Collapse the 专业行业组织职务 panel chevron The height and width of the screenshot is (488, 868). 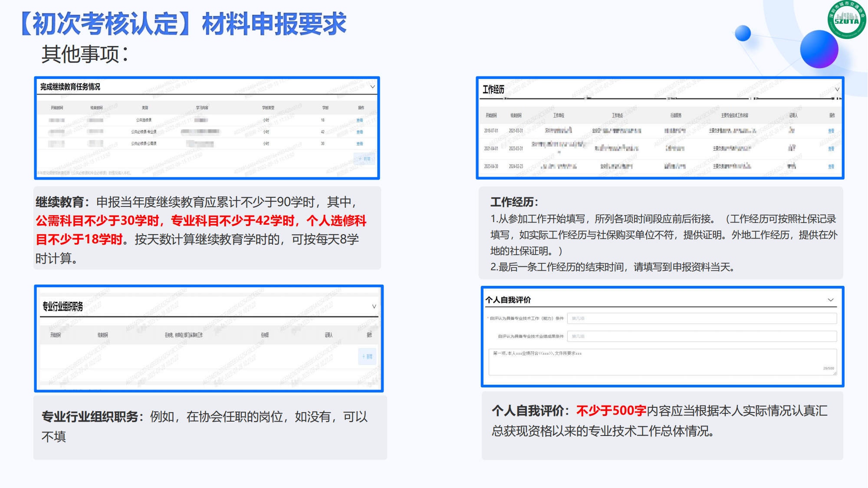(374, 307)
